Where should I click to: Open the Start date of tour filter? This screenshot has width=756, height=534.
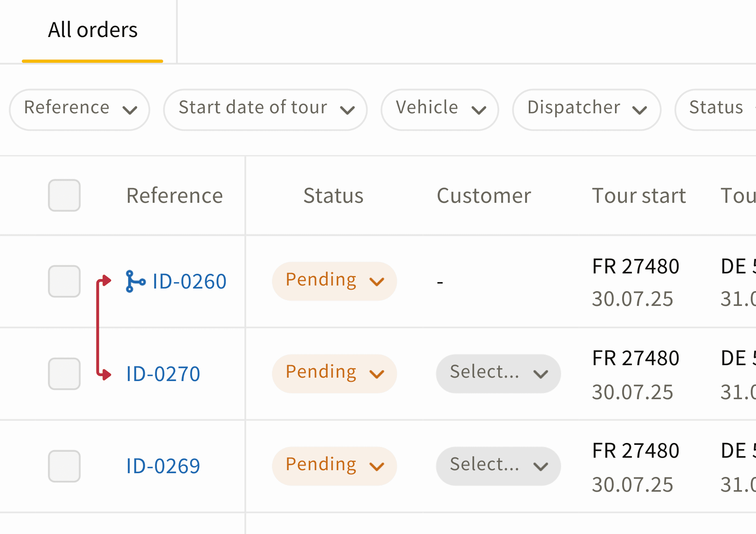265,110
